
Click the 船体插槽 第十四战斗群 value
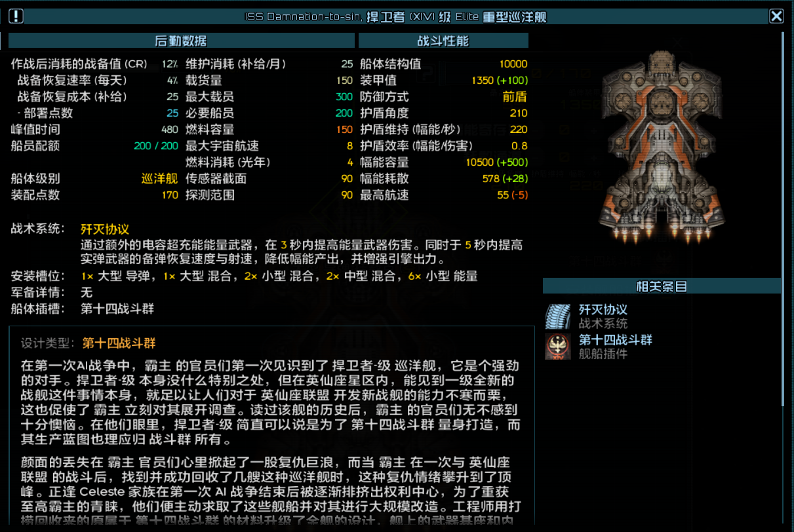[117, 309]
